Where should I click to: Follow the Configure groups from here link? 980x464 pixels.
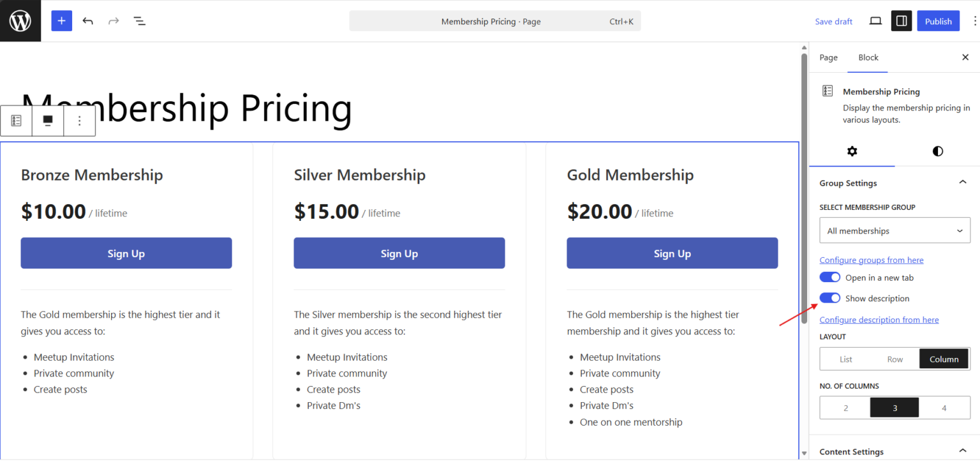click(x=872, y=260)
